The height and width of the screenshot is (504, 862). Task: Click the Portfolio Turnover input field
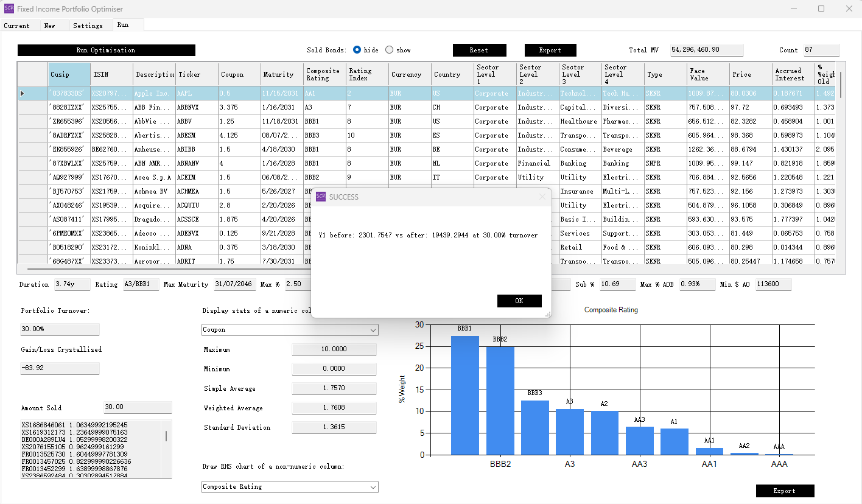(x=60, y=329)
